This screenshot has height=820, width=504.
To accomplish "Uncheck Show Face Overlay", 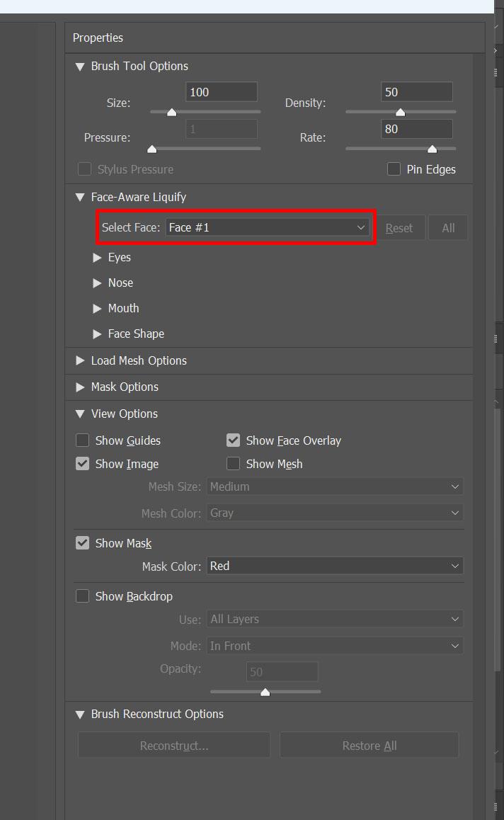I will coord(233,440).
